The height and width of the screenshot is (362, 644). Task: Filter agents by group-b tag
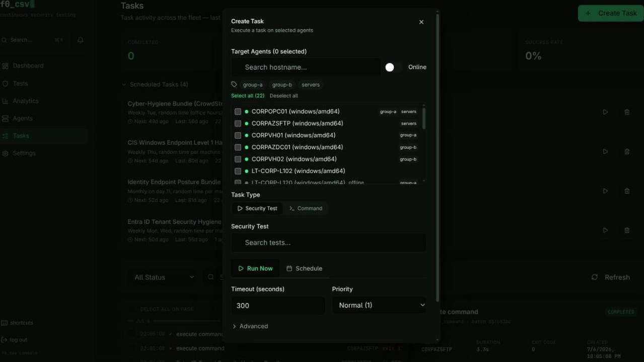(282, 85)
